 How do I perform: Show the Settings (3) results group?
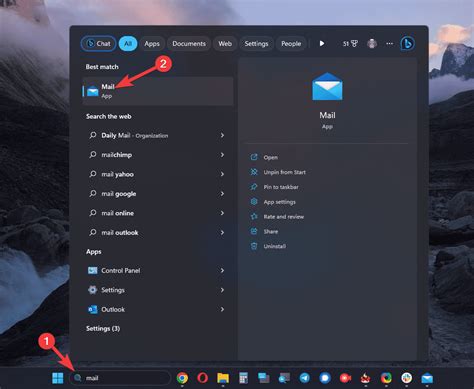[x=103, y=328]
